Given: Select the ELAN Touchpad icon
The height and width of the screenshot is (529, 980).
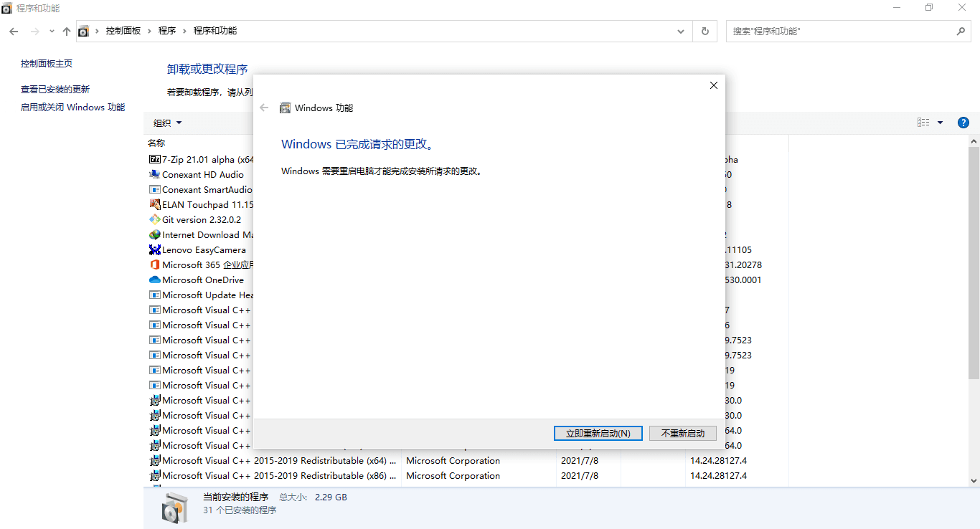Looking at the screenshot, I should point(155,204).
